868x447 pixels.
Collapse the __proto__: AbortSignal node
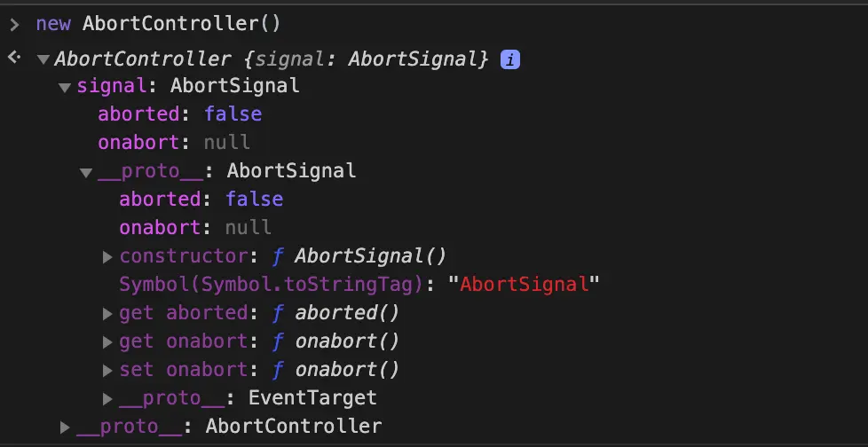coord(86,172)
